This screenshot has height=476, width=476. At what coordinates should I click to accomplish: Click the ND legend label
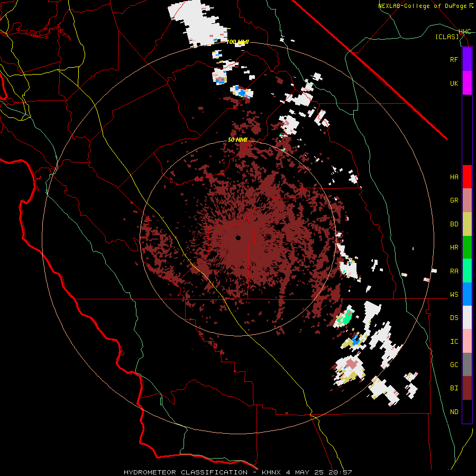click(454, 412)
